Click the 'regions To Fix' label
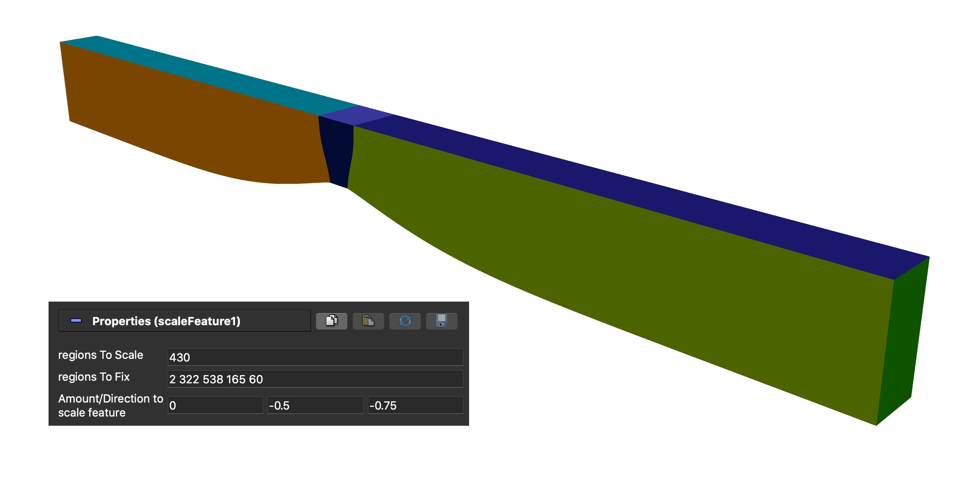The width and height of the screenshot is (980, 486). 93,377
